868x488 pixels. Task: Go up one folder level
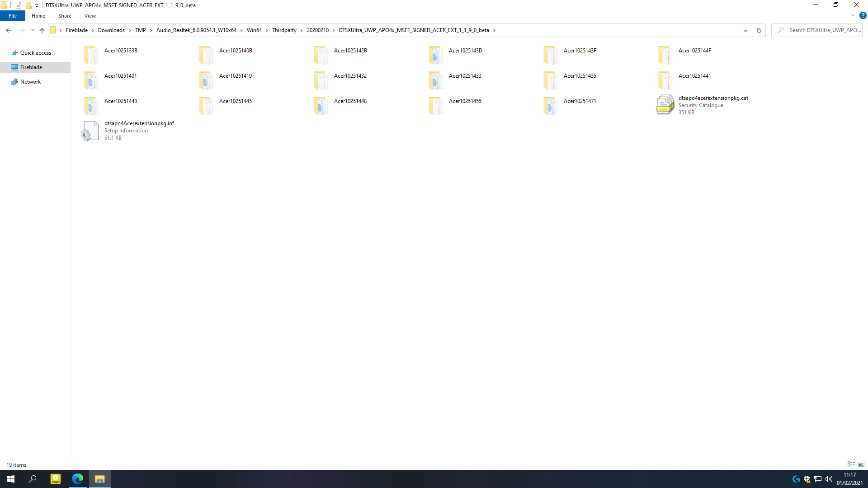point(42,30)
